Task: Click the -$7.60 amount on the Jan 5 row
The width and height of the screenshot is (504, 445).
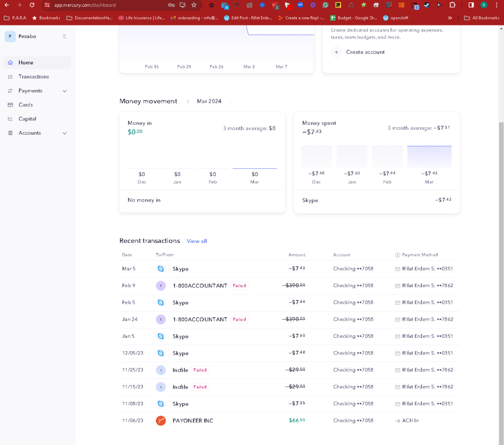Action: point(297,336)
